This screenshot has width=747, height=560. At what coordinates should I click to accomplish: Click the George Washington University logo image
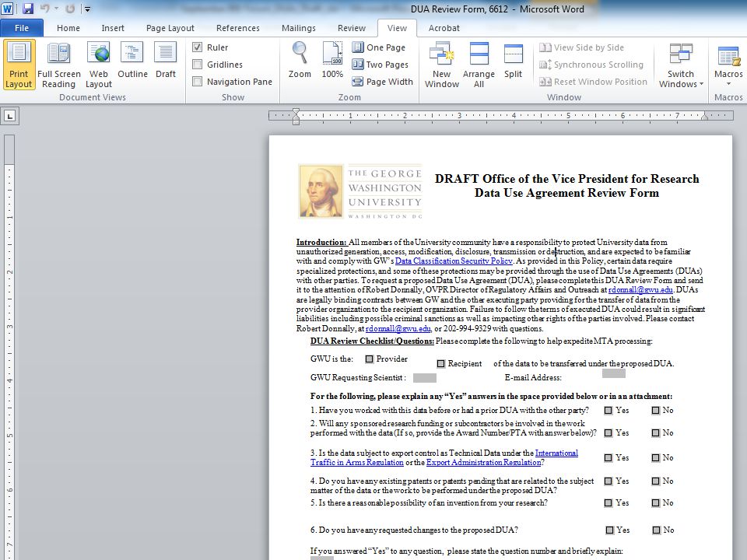tap(360, 191)
